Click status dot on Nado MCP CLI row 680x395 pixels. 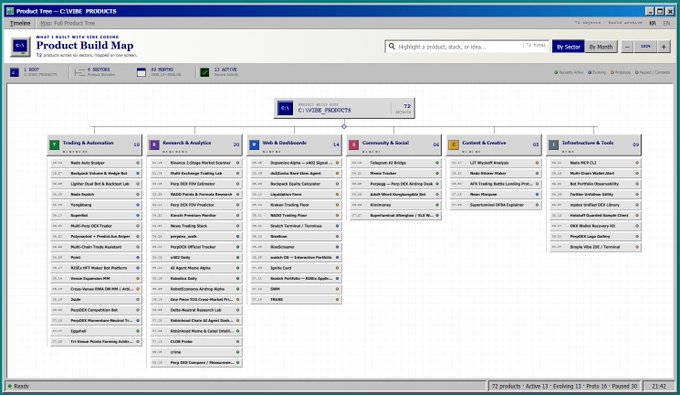coord(637,163)
